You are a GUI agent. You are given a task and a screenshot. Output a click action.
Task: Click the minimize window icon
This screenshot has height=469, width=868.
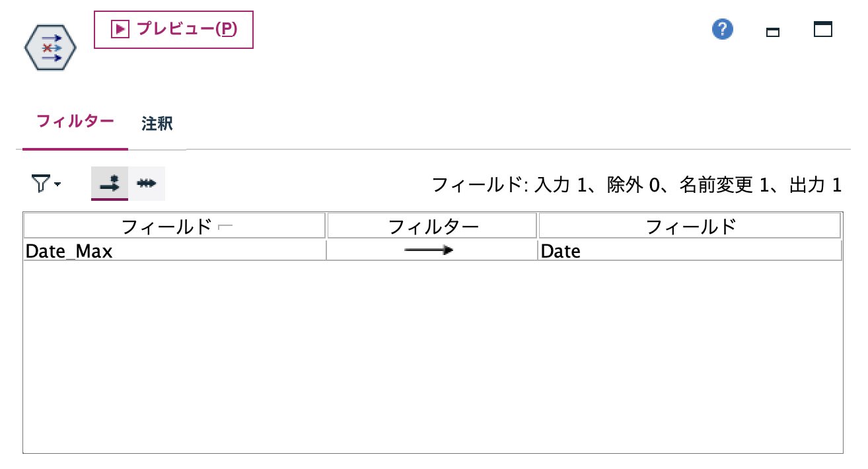point(773,30)
